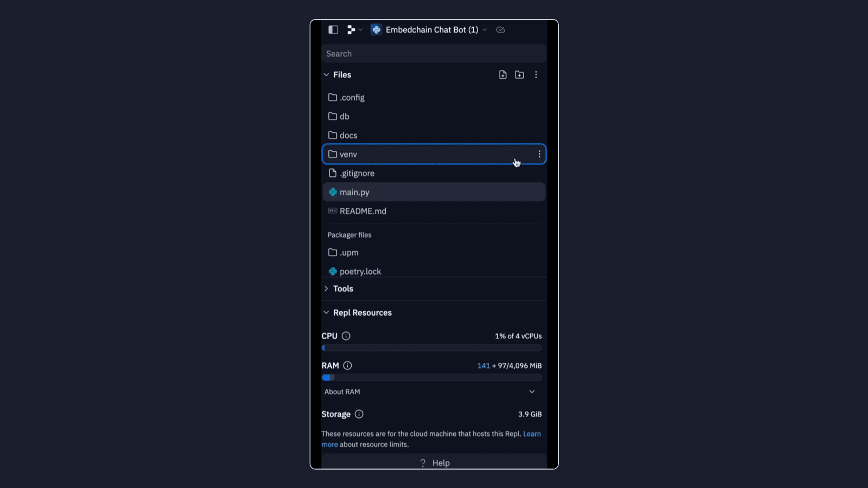
Task: Click the CPU usage info icon
Action: pos(346,336)
